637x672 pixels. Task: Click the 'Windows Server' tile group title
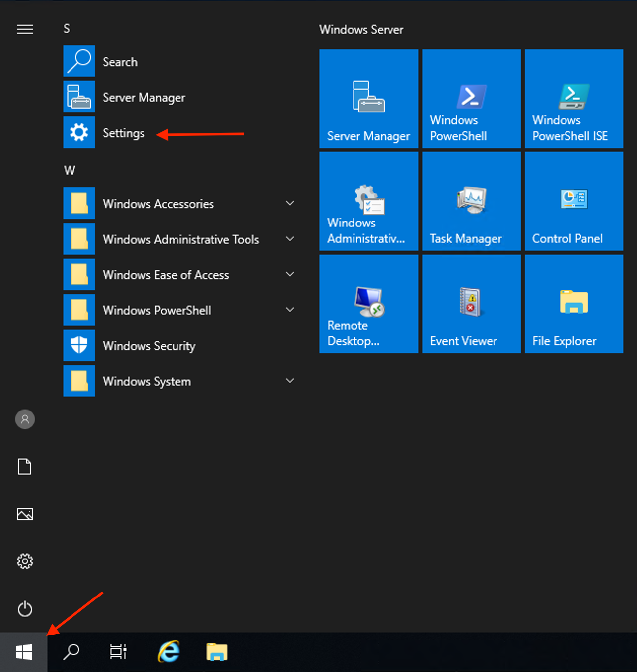click(x=361, y=30)
